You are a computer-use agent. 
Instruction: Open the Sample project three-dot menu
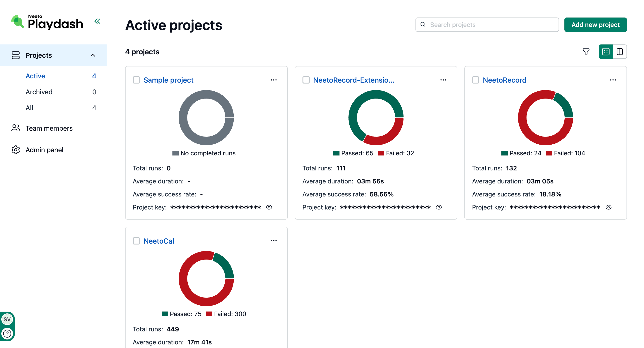274,80
